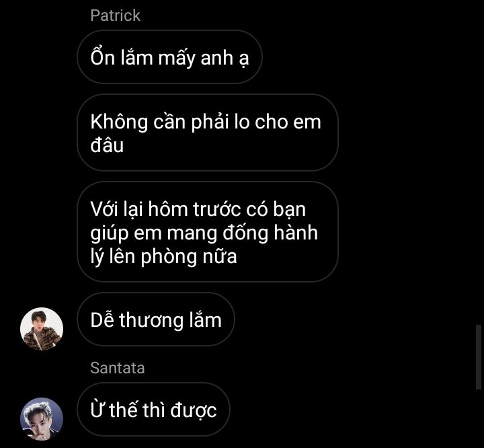Click the word "Ổn" in first message
484x448 pixels.
(102, 57)
